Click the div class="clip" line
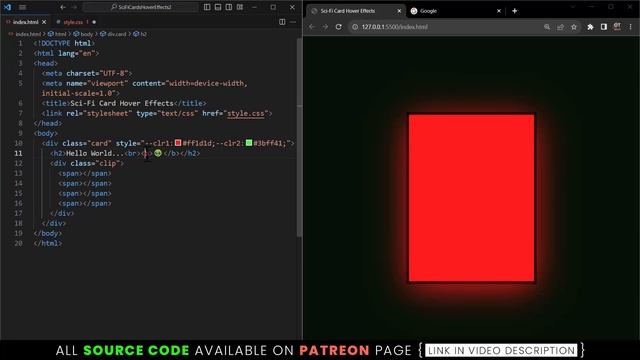The height and width of the screenshot is (360, 640). [x=87, y=163]
